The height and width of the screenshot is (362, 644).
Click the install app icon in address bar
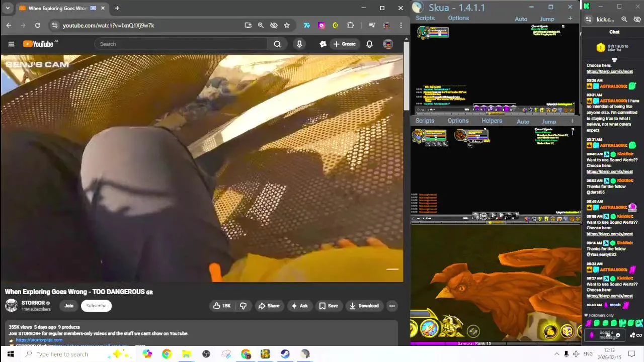[x=248, y=25]
